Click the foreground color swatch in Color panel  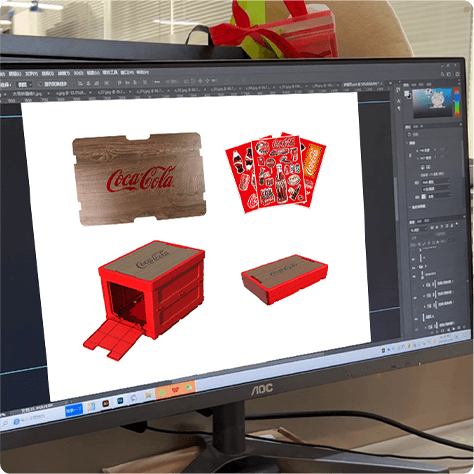406,93
